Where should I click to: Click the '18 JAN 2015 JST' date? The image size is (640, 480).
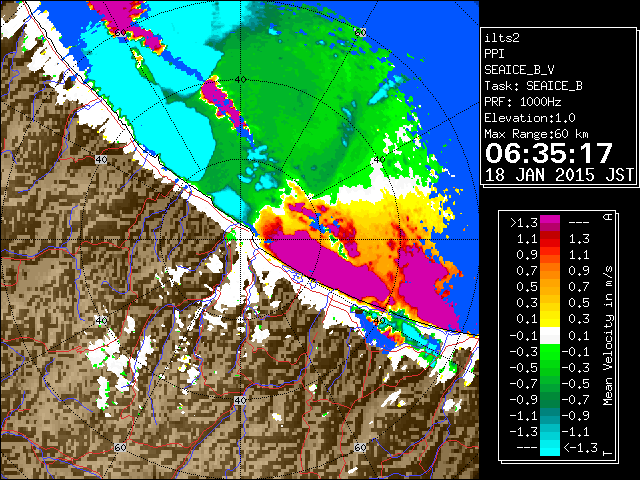pyautogui.click(x=559, y=175)
